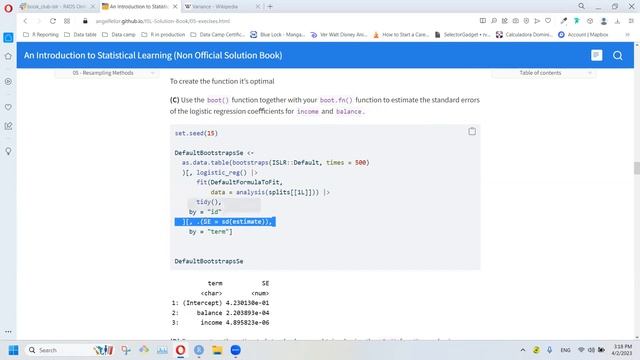Open the Ver Walt Disney bookmark
Image resolution: width=640 pixels, height=360 pixels.
point(339,35)
